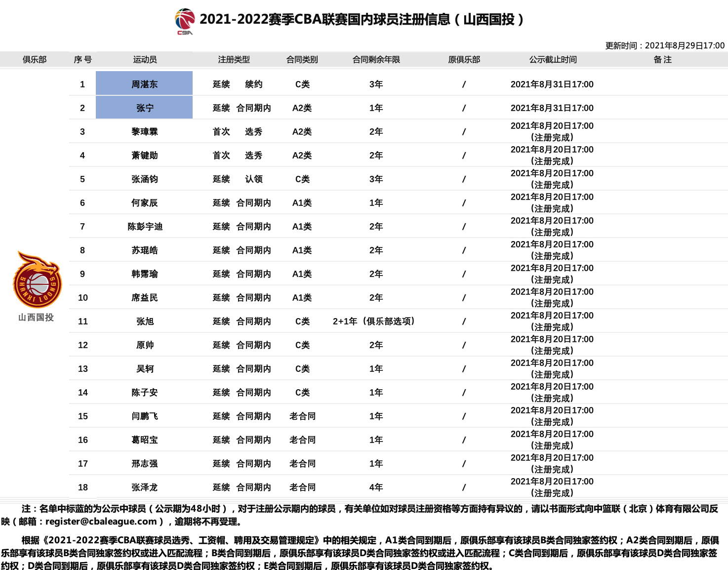Select player name 韩霈瑜

(144, 274)
